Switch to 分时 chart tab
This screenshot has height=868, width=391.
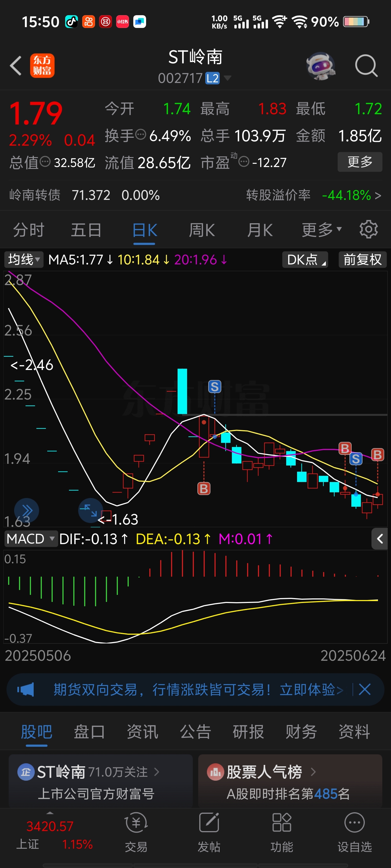pos(29,231)
